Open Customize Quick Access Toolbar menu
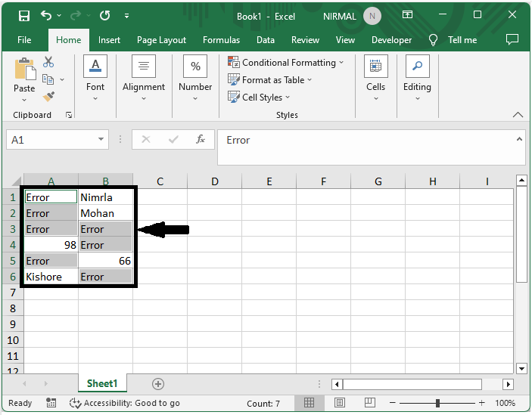Image resolution: width=532 pixels, height=415 pixels. [x=126, y=16]
